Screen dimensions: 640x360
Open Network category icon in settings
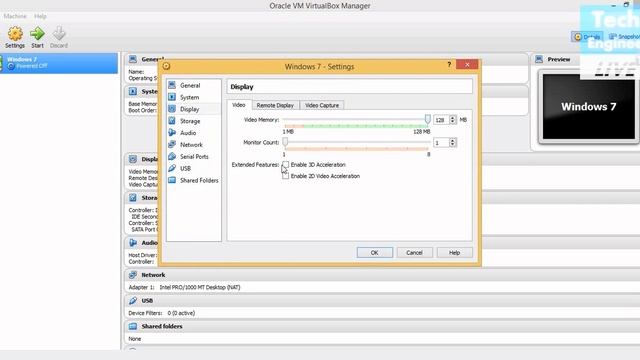pos(172,144)
